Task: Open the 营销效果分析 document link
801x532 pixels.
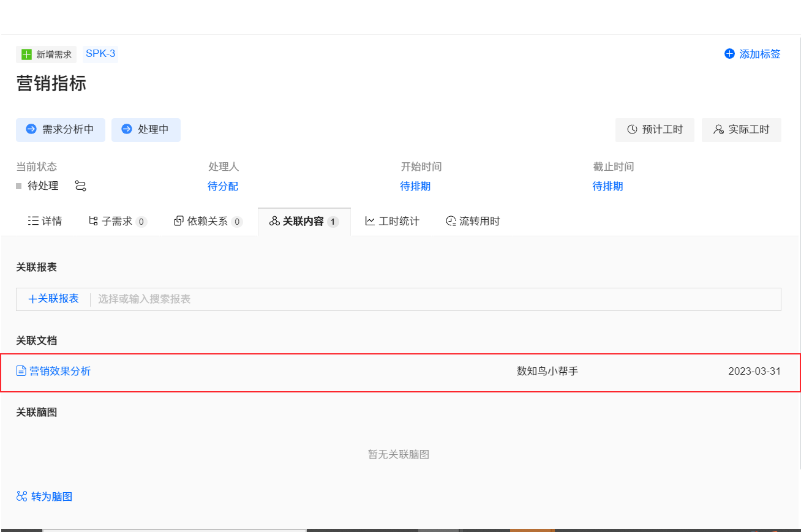Action: pos(61,371)
